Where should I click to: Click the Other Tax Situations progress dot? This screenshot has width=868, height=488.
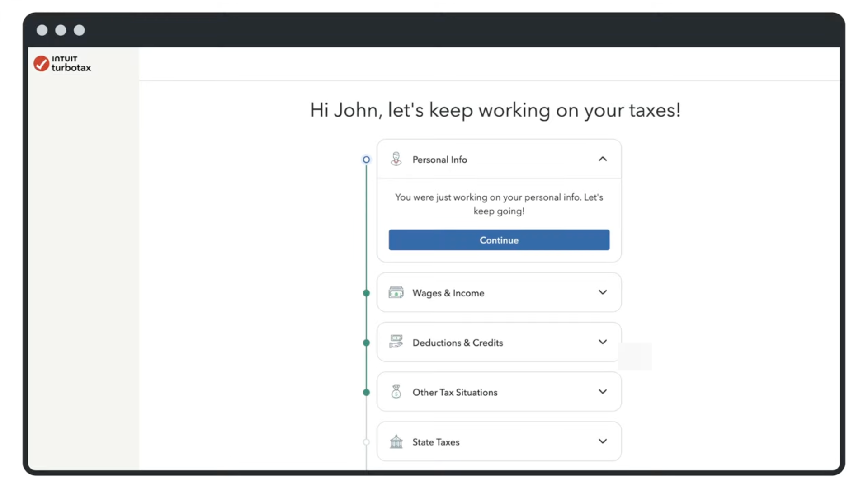[x=366, y=392]
